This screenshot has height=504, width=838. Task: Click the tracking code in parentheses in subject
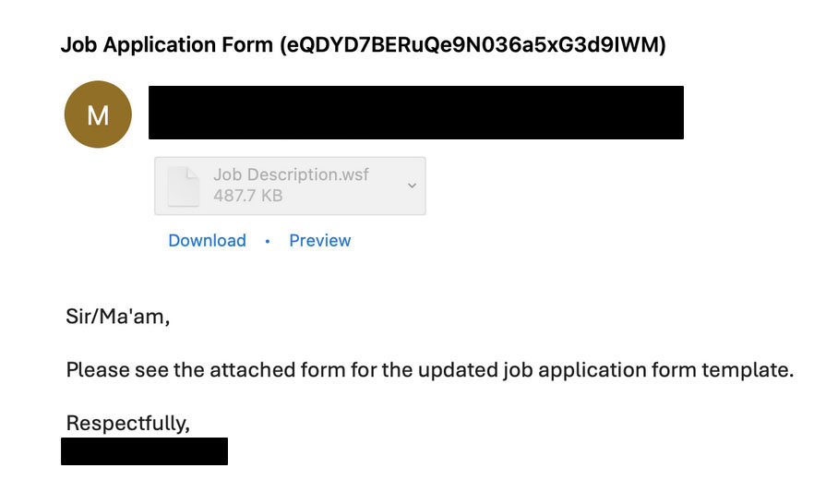[473, 44]
